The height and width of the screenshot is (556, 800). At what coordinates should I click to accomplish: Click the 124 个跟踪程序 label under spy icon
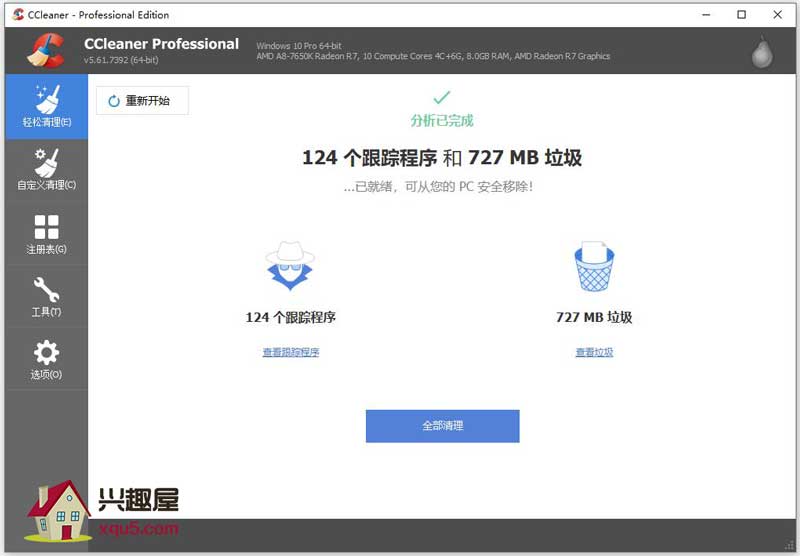click(x=290, y=317)
